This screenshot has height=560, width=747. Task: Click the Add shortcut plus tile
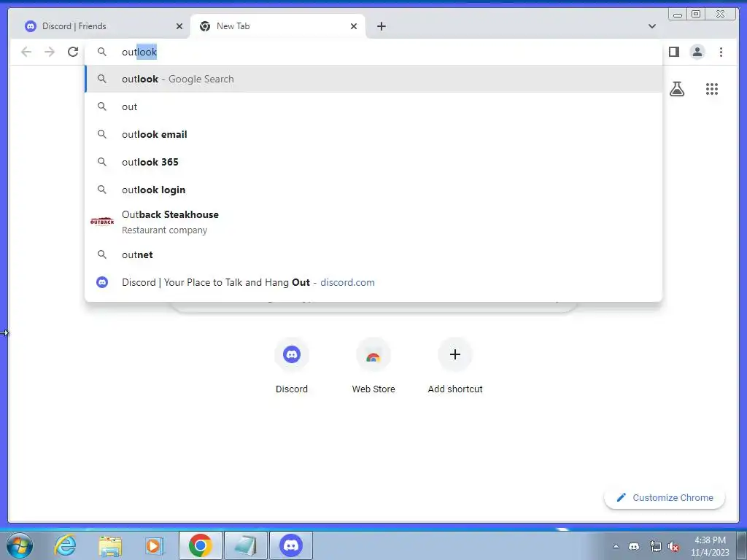455,367
